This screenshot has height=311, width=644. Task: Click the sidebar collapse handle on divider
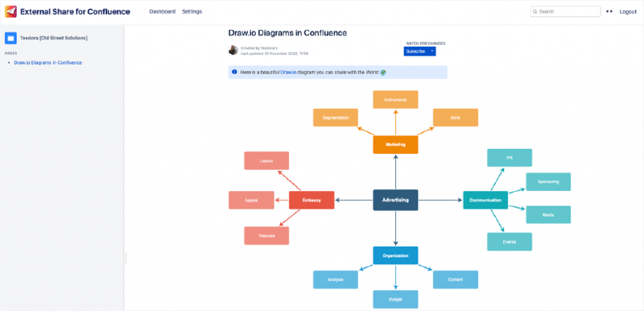[x=126, y=258]
